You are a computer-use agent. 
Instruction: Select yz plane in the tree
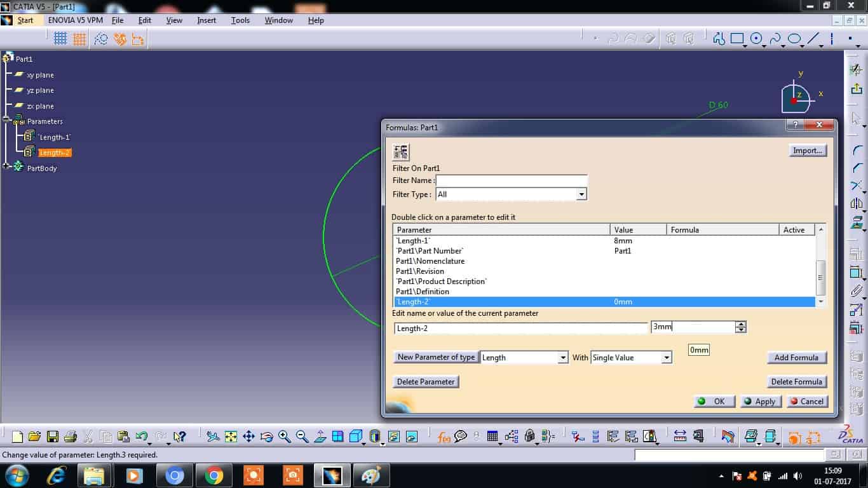pyautogui.click(x=40, y=90)
